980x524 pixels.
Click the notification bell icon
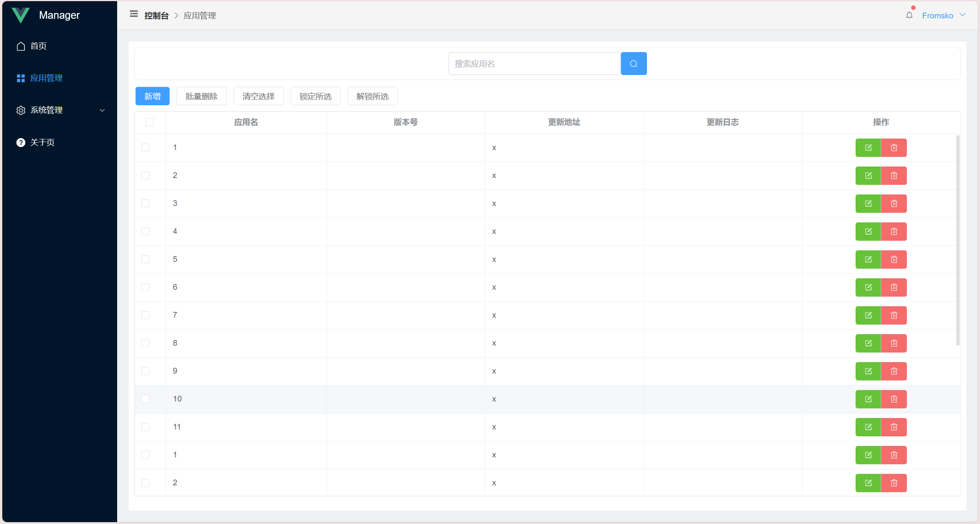click(x=909, y=15)
